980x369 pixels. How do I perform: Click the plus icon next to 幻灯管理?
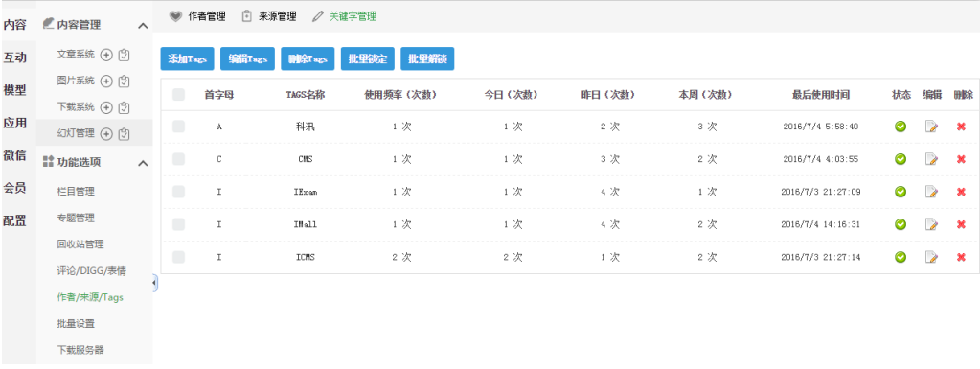coord(106,134)
